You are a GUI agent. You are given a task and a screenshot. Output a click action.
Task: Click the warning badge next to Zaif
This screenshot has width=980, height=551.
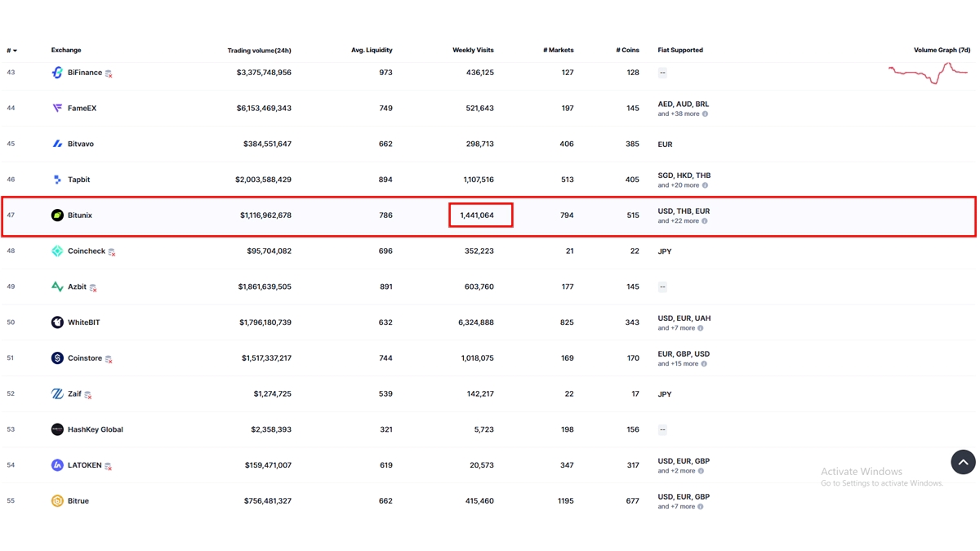(x=88, y=395)
